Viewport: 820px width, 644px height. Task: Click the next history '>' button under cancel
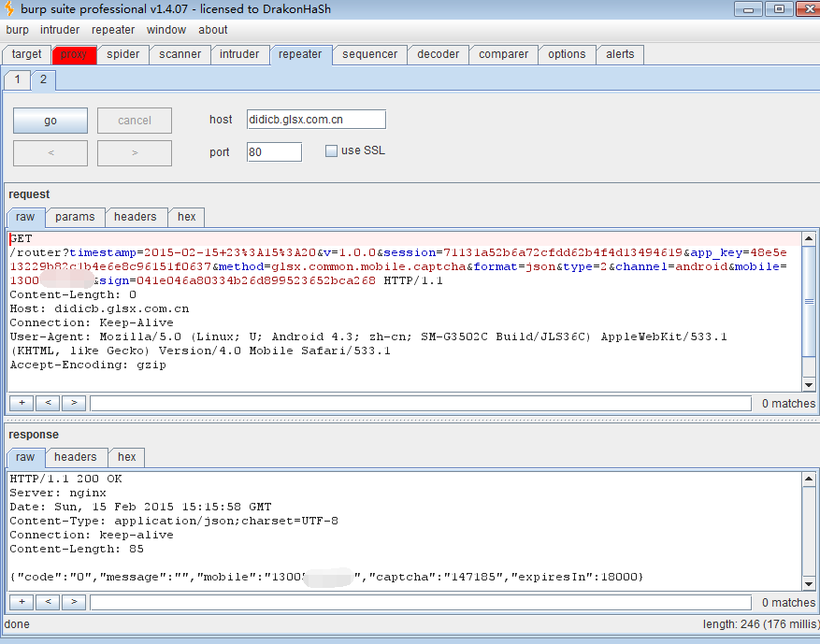click(135, 153)
